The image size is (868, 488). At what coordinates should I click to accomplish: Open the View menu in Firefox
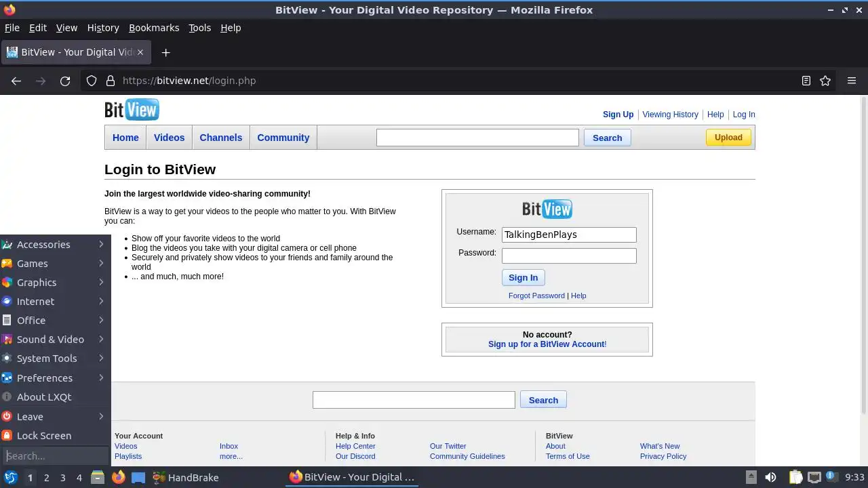(66, 28)
